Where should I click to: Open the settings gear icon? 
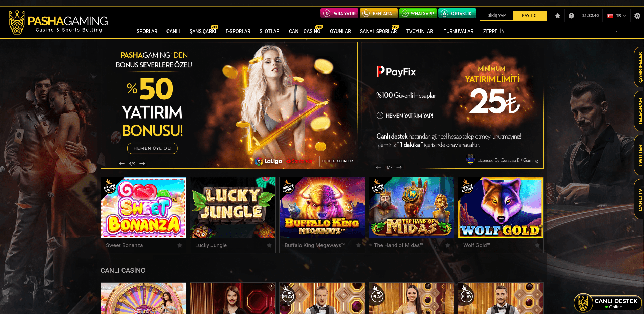point(637,16)
